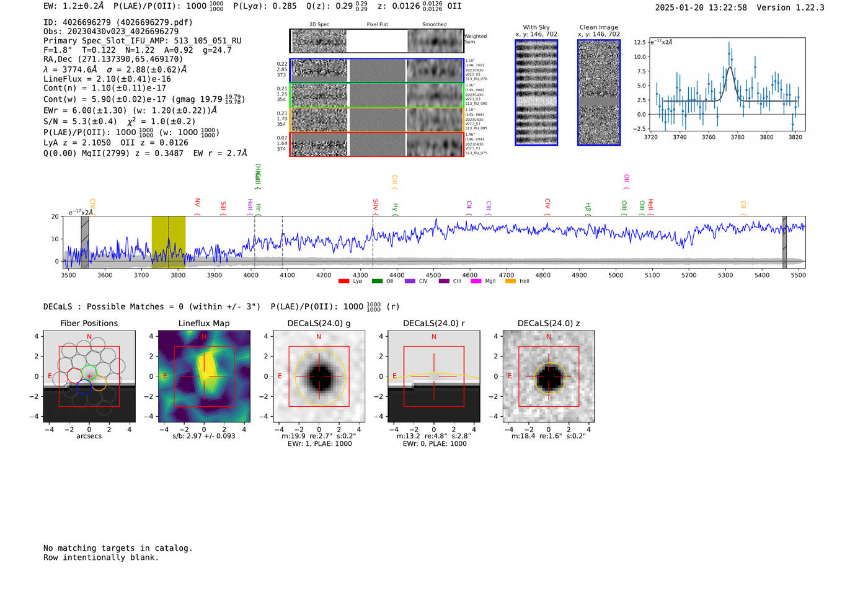Click the 'm:18.4 re:1.6"' caption under z image

tap(549, 436)
